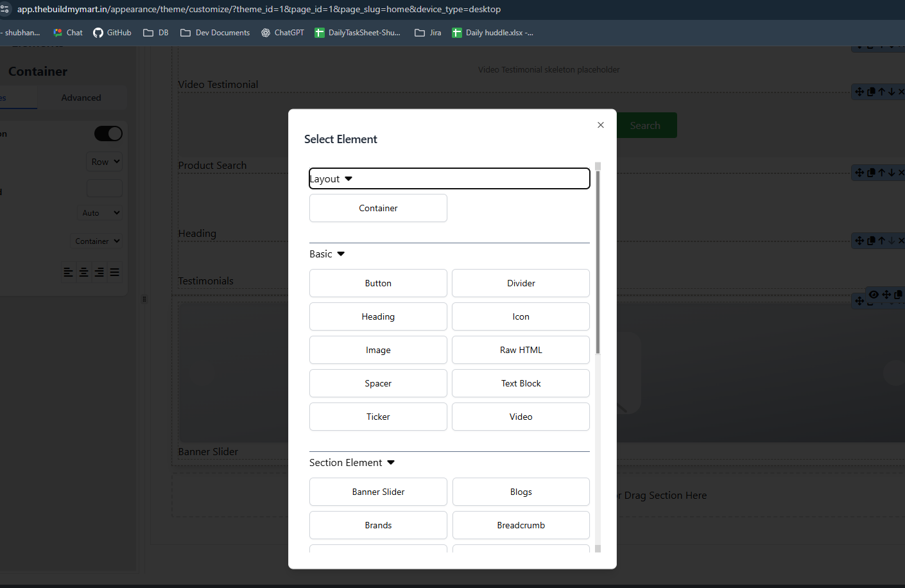Select the Video Testimonial section label
The width and height of the screenshot is (905, 588).
click(x=218, y=84)
